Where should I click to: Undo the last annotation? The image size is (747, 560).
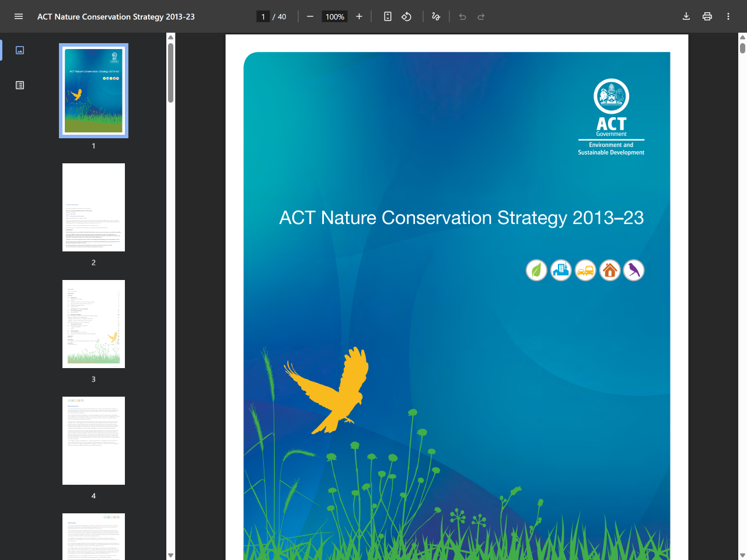click(x=462, y=16)
